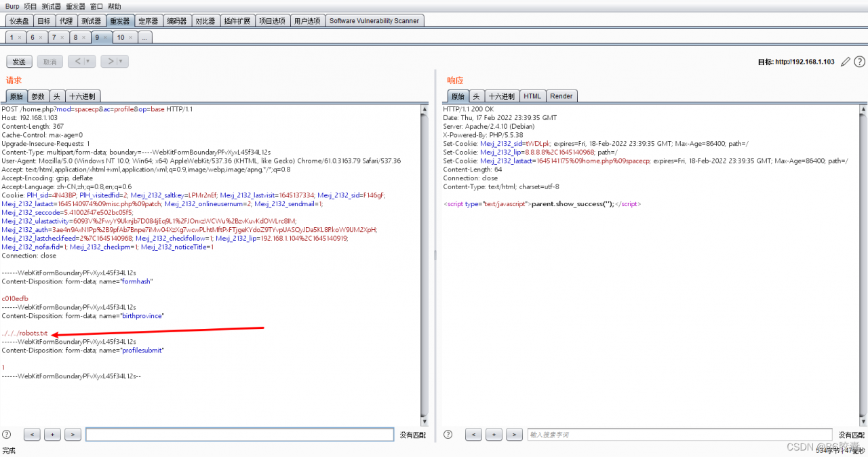Open help icon beside target address
Image resolution: width=868 pixels, height=457 pixels.
(x=859, y=62)
